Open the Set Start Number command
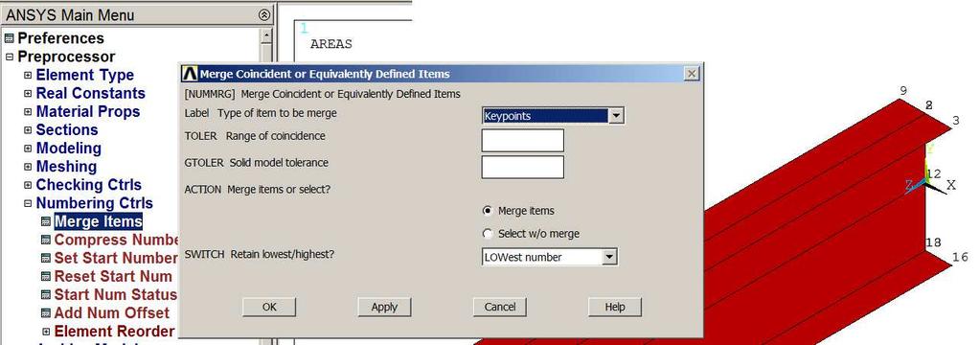Image resolution: width=980 pixels, height=345 pixels. (116, 258)
